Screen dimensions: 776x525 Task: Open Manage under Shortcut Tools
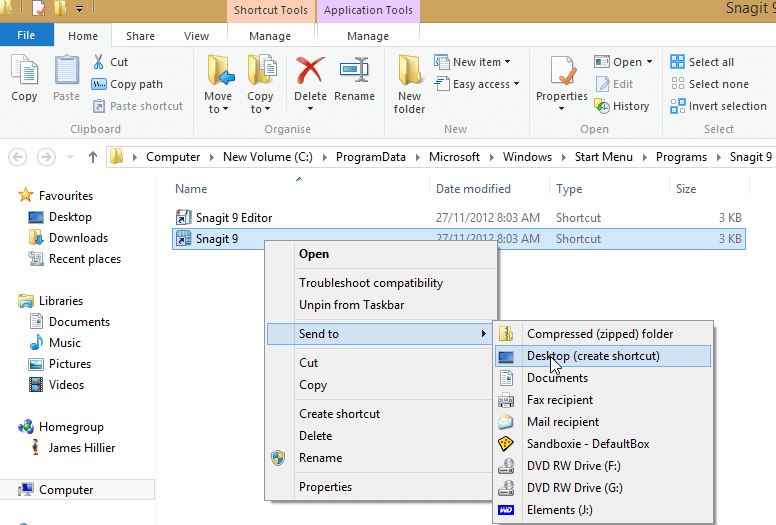point(270,36)
